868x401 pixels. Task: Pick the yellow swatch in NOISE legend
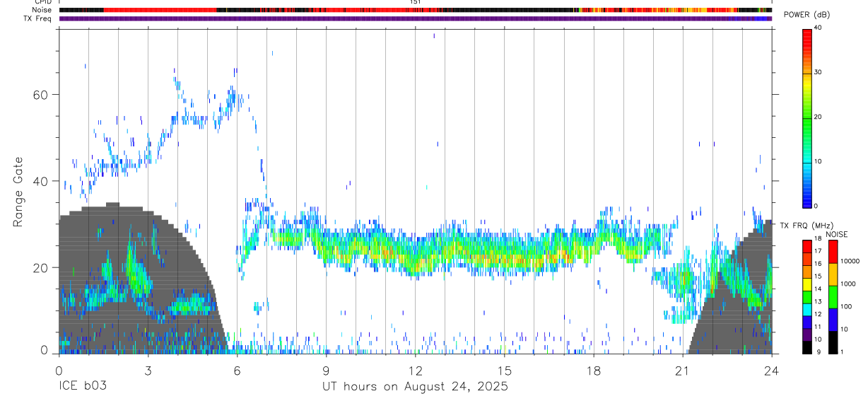tap(833, 274)
